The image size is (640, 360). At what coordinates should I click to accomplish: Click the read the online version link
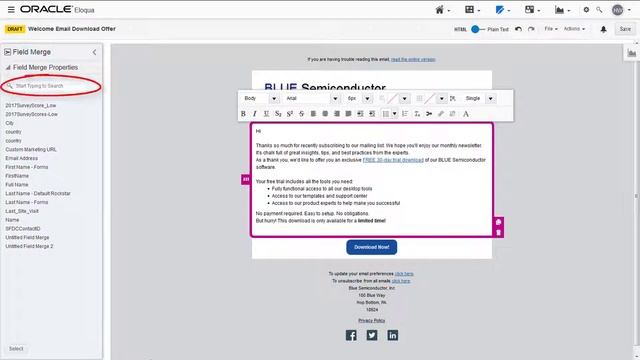coord(413,60)
